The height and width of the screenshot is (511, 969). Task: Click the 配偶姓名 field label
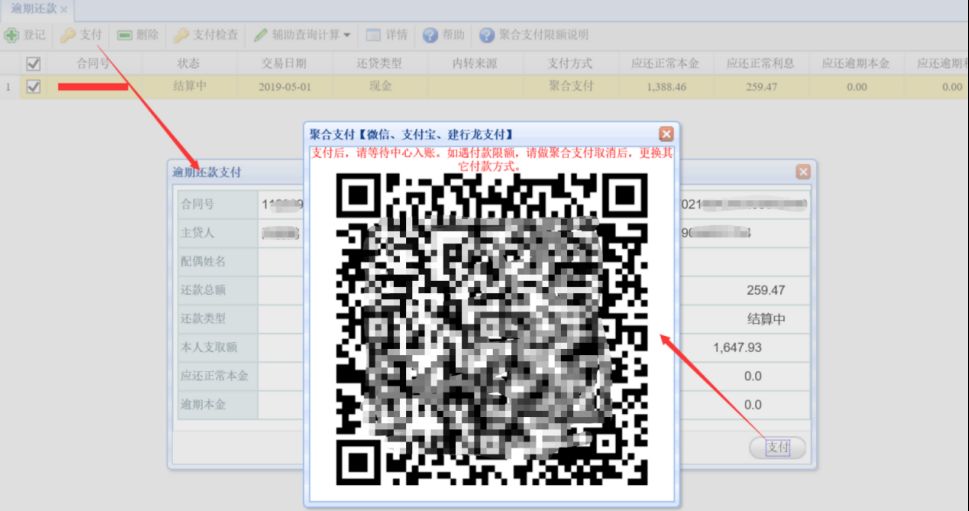(203, 261)
